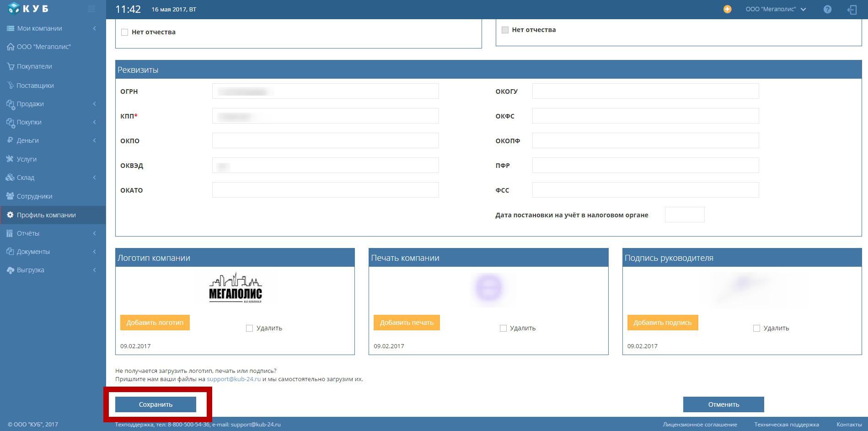This screenshot has height=431, width=868.
Task: Expand Отчёты submenu chevron
Action: 95,233
